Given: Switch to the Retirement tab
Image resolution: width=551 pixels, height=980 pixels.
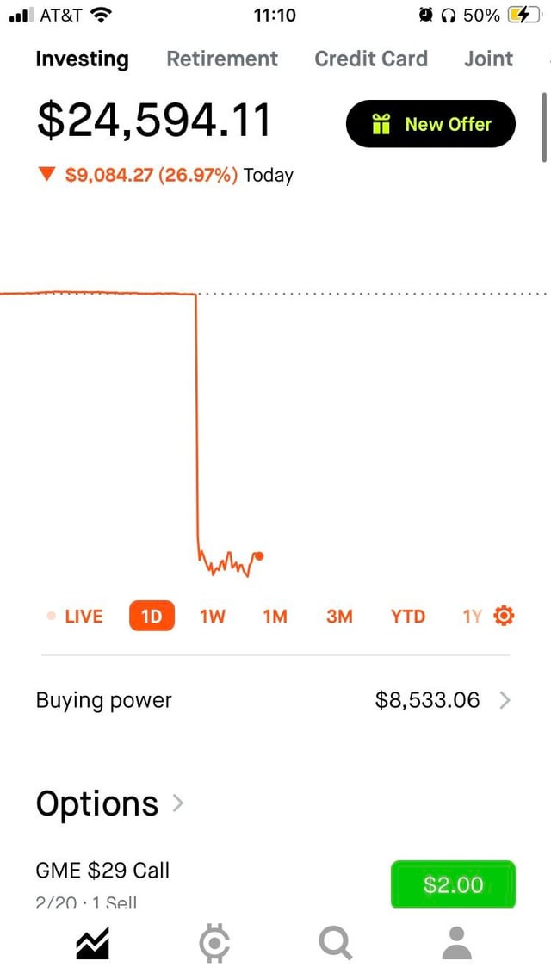Looking at the screenshot, I should click(222, 59).
